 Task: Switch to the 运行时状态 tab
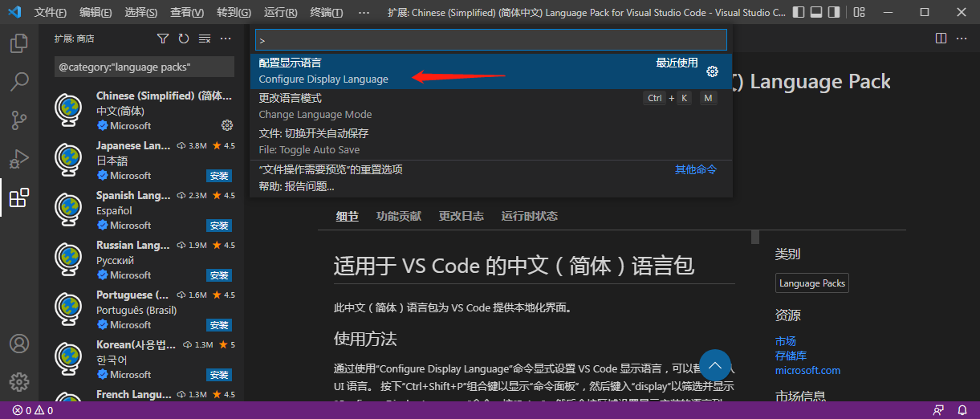[530, 216]
